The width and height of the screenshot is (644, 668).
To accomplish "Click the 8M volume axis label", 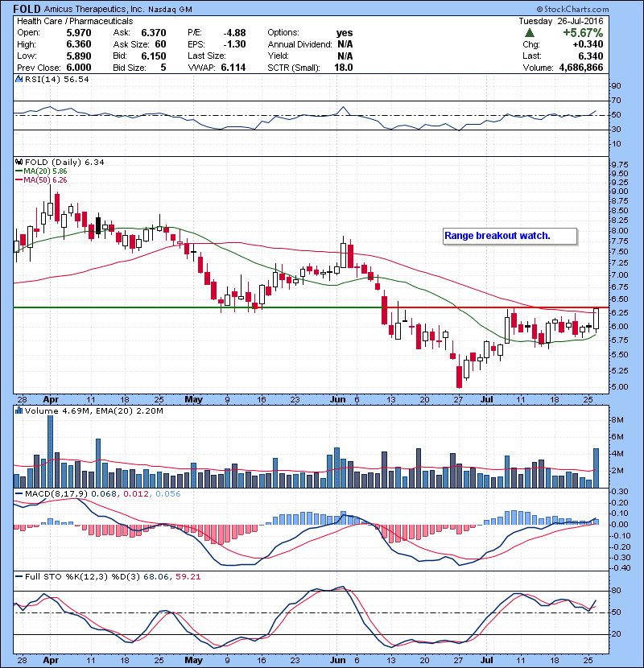I will pyautogui.click(x=617, y=419).
